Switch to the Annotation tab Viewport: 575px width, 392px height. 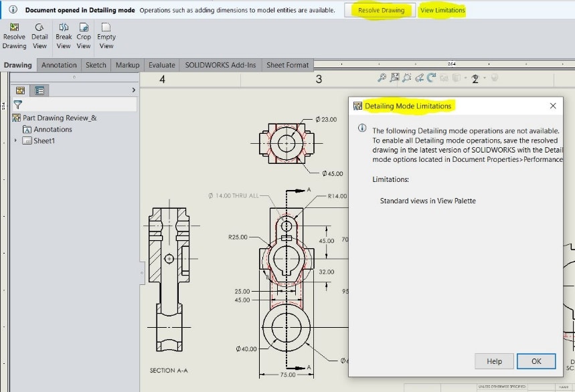59,65
